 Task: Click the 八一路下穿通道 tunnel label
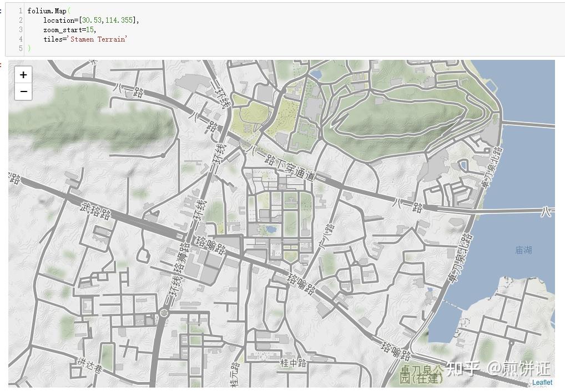pyautogui.click(x=284, y=165)
